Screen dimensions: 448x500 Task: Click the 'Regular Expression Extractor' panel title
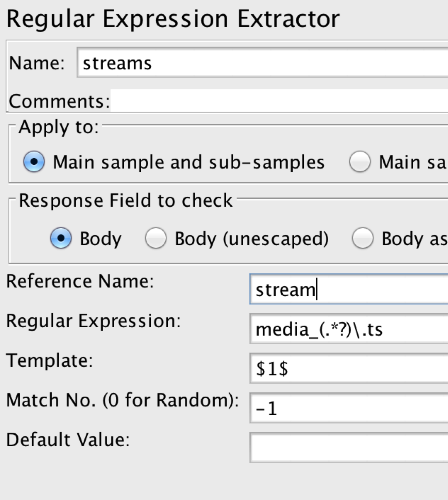pyautogui.click(x=173, y=19)
